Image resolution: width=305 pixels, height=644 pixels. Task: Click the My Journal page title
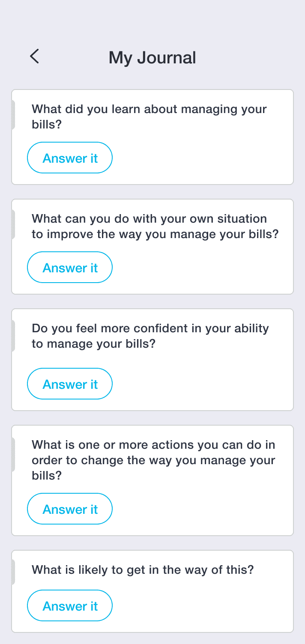152,57
